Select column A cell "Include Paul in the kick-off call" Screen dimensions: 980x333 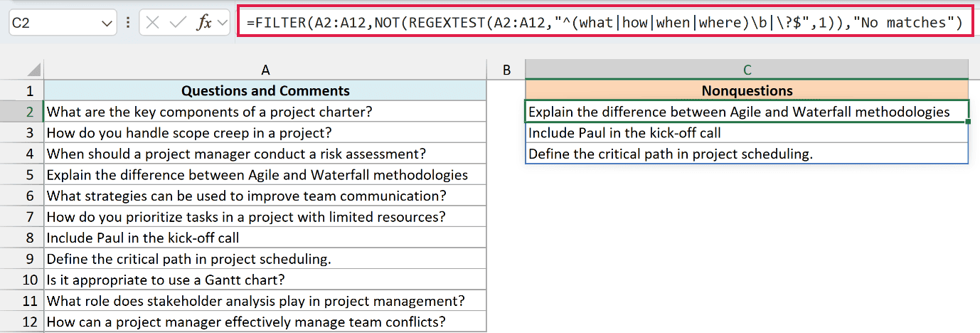point(265,238)
